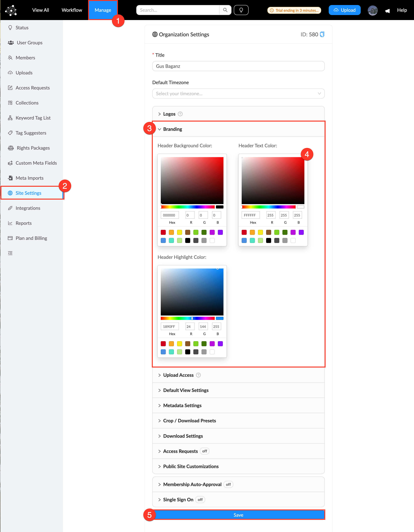Select the purple preset swatch under Header Text Color

click(x=301, y=232)
